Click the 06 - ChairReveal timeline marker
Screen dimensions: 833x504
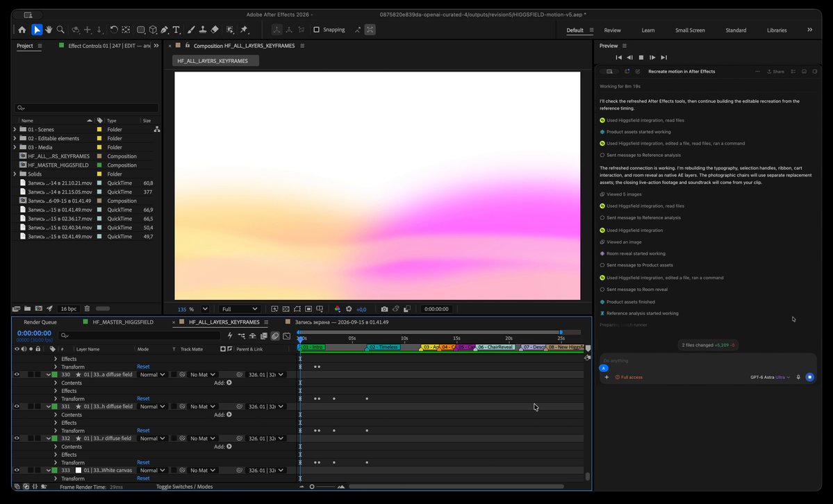pyautogui.click(x=495, y=347)
